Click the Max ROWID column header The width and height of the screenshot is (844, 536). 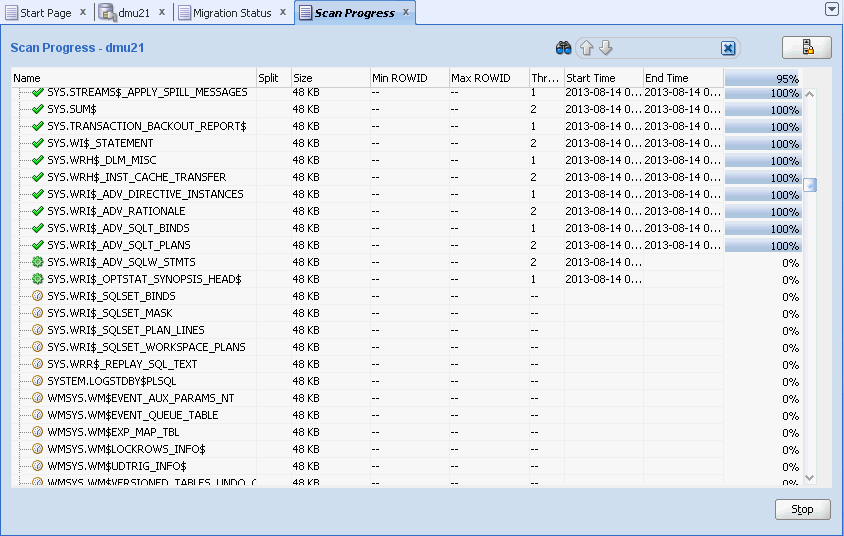[489, 78]
